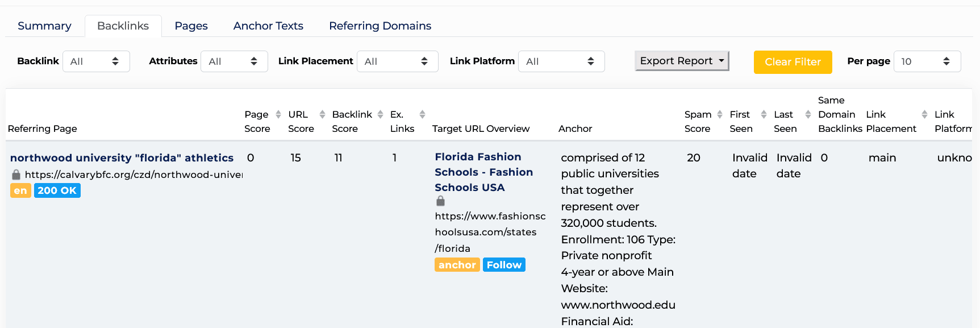
Task: Expand the Link Platform filter dropdown
Action: point(561,61)
